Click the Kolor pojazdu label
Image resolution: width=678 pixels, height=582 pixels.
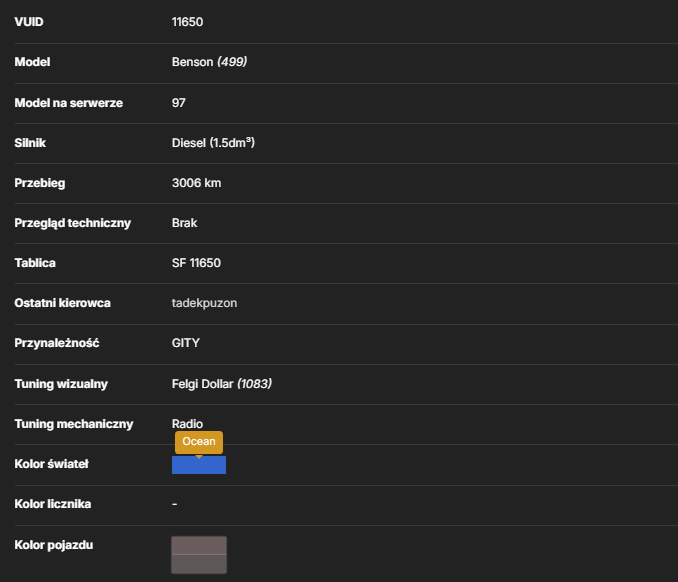pos(54,545)
